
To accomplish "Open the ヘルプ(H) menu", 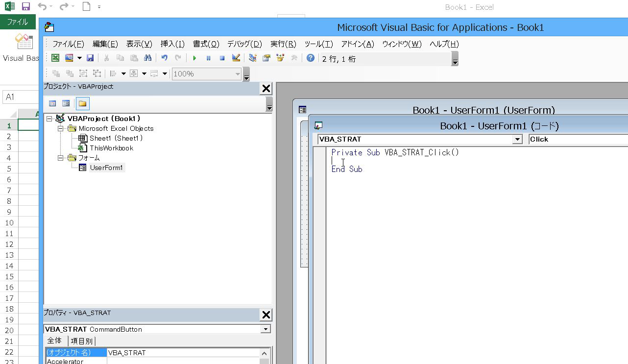I will tap(444, 44).
